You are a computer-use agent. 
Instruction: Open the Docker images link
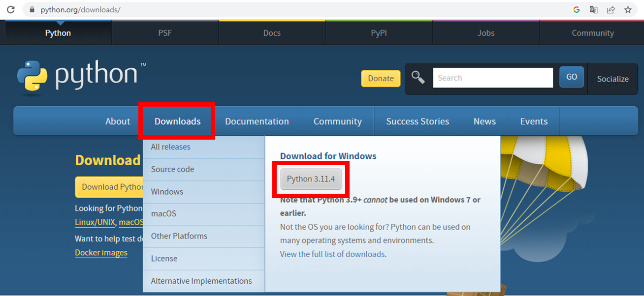tap(101, 253)
